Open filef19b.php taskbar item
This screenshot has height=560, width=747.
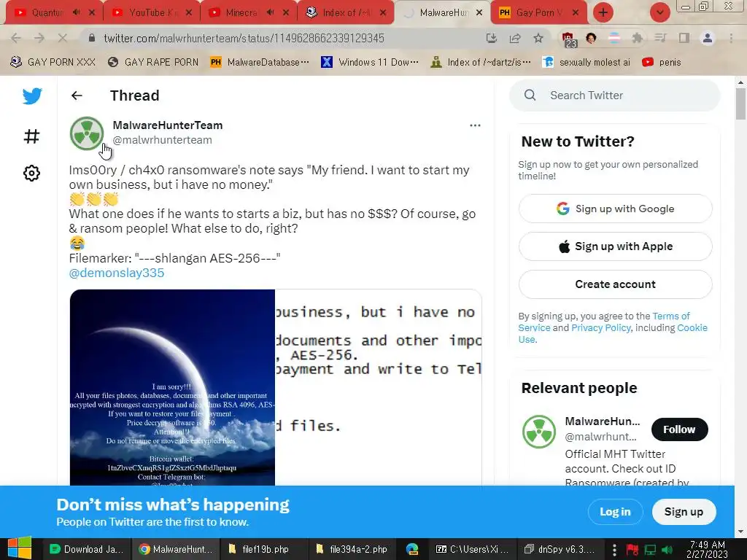click(264, 549)
